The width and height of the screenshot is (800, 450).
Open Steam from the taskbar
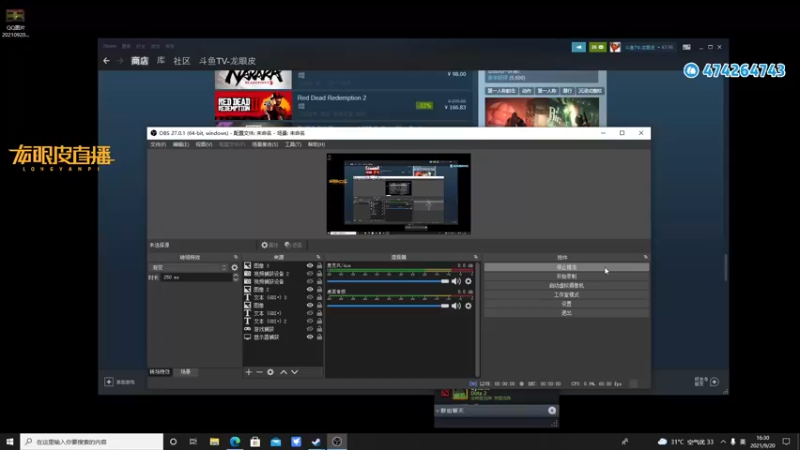point(316,442)
